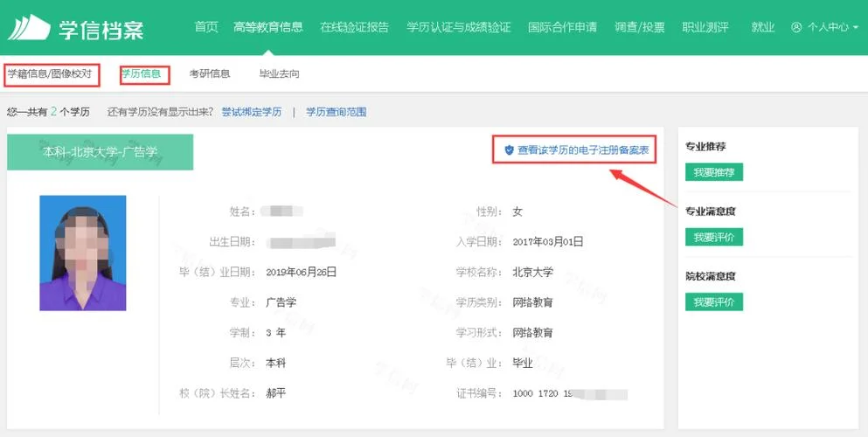Click the graduation date 2019年06月26日
The height and width of the screenshot is (437, 868).
[x=302, y=272]
